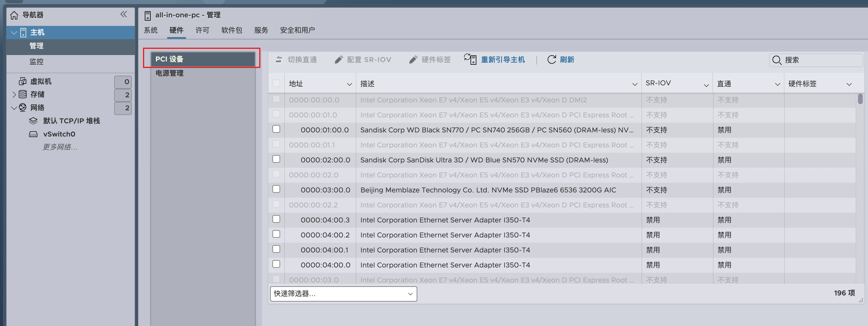
Task: Check the box for device 0000:03:00.0
Action: pos(276,189)
